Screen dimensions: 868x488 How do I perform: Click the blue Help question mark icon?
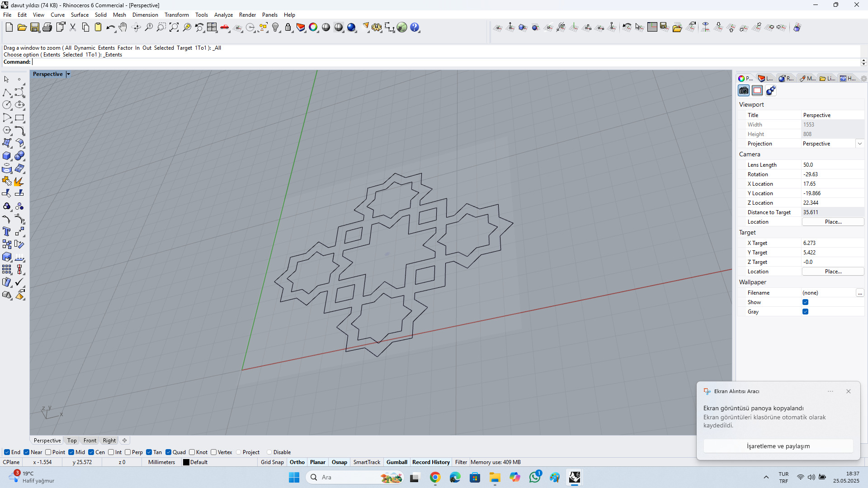pos(415,28)
